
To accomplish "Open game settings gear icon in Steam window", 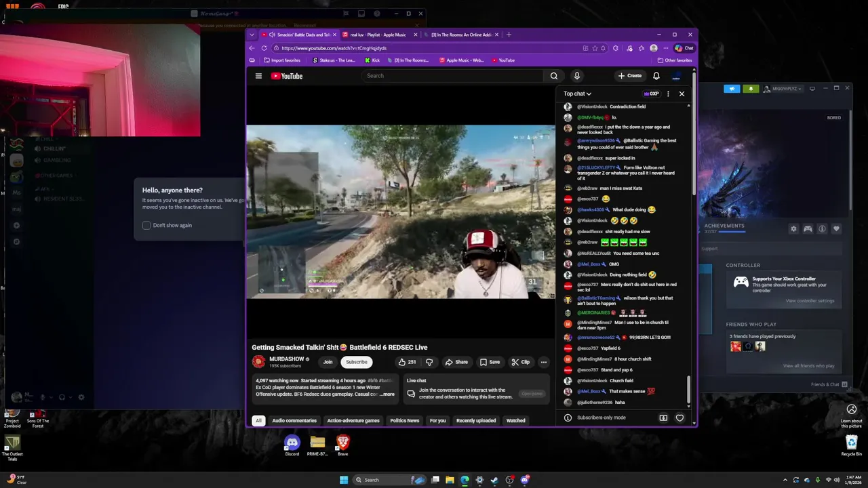I will 793,229.
